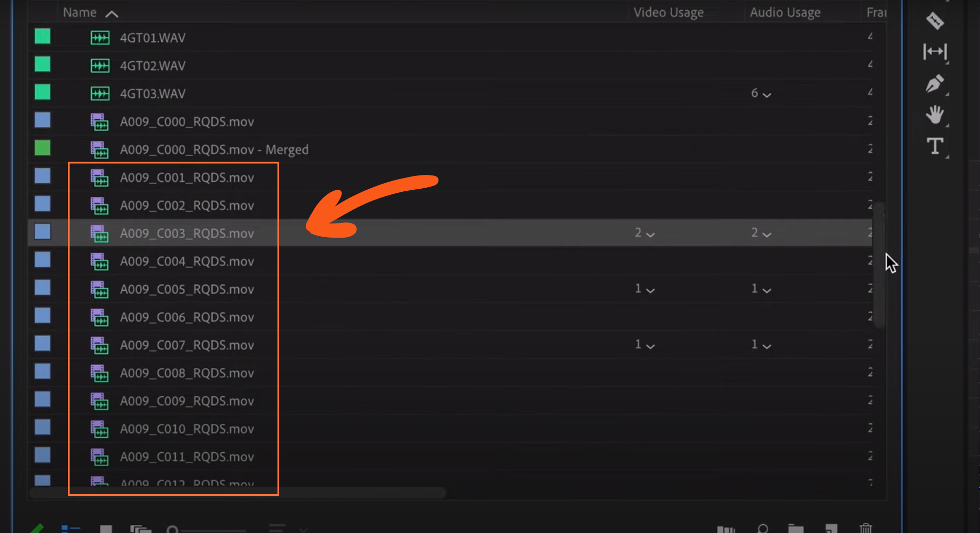This screenshot has width=980, height=533.
Task: Select the file name 4GT01.WAV
Action: point(153,38)
